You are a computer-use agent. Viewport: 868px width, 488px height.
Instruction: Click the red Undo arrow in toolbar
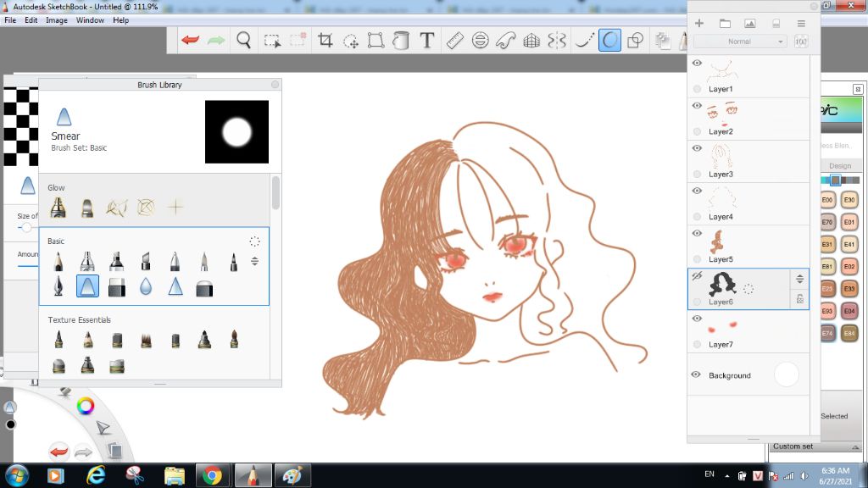tap(191, 40)
